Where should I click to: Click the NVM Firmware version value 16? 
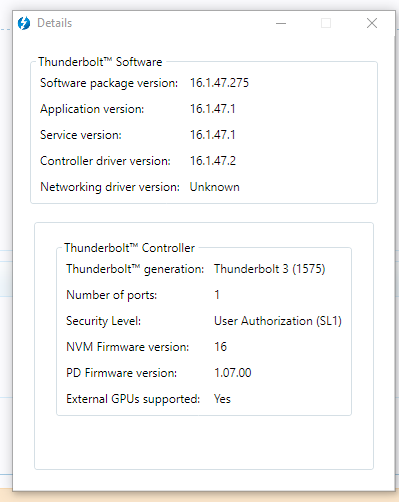coord(220,347)
